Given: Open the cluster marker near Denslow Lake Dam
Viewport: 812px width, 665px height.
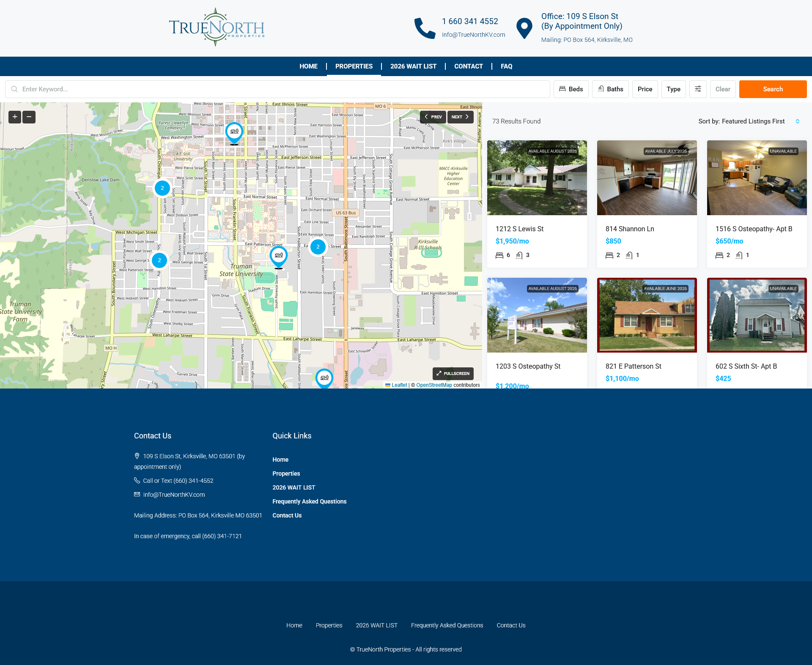Looking at the screenshot, I should coord(162,188).
